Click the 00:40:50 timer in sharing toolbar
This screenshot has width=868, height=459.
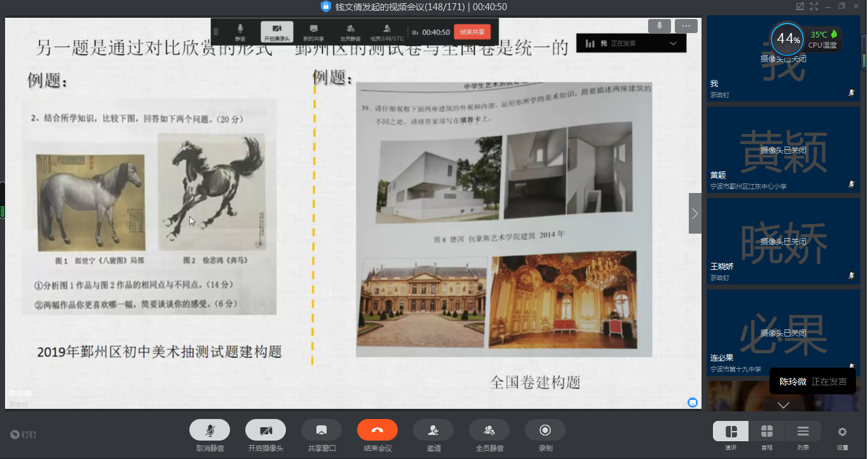436,32
